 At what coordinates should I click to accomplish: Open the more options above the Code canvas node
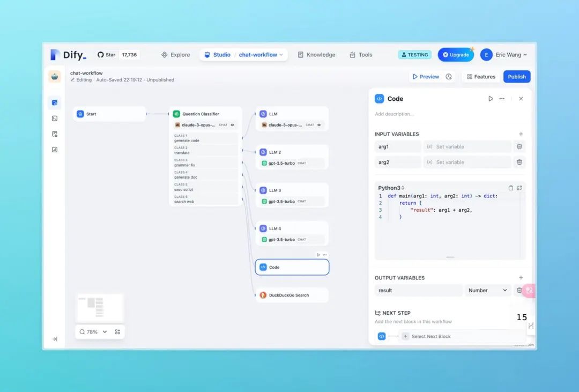coord(324,255)
